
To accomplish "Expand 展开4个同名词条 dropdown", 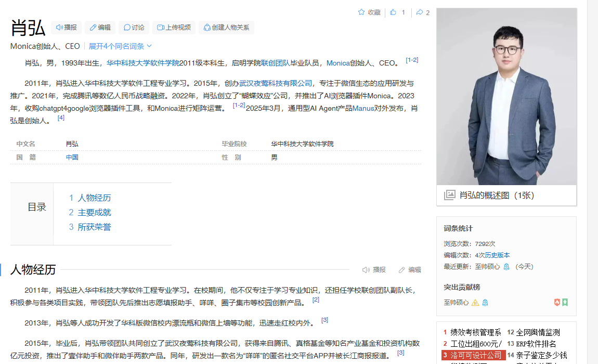I will [120, 46].
